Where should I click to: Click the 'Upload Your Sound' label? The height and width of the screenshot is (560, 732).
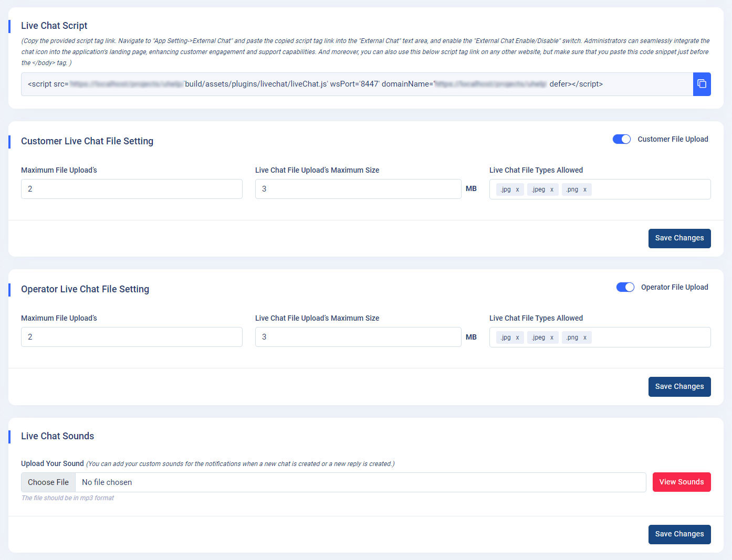coord(53,463)
